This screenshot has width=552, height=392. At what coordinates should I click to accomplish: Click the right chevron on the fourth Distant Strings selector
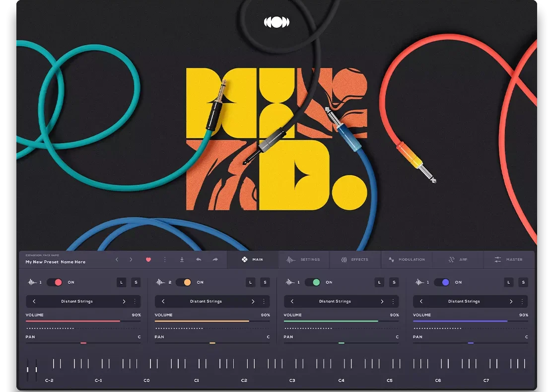click(x=511, y=301)
